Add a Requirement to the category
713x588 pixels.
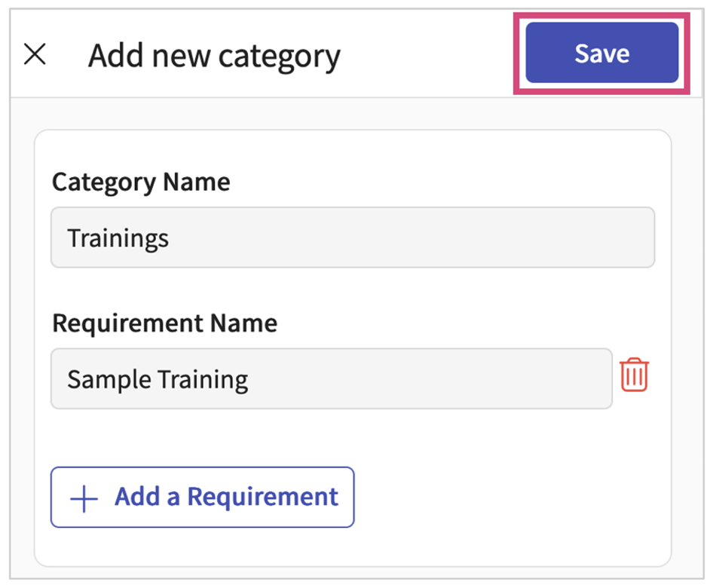coord(202,497)
